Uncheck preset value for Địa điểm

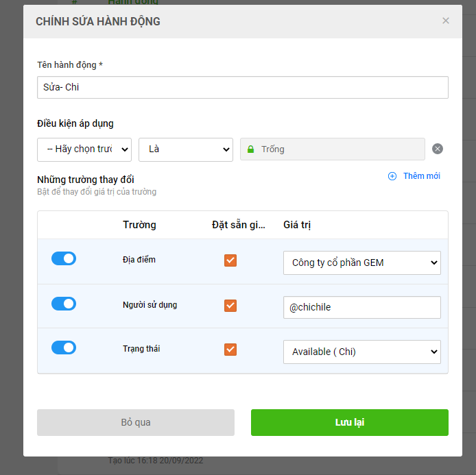pyautogui.click(x=230, y=260)
